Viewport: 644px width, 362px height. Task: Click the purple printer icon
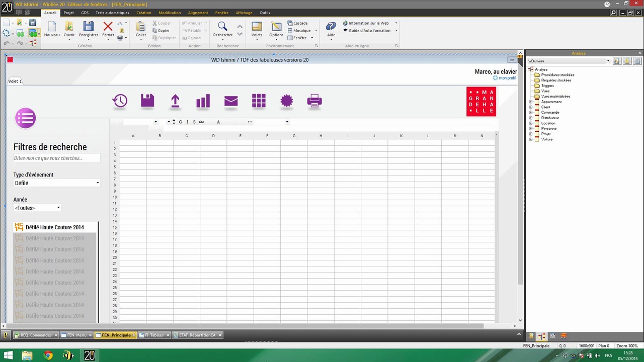click(x=314, y=101)
